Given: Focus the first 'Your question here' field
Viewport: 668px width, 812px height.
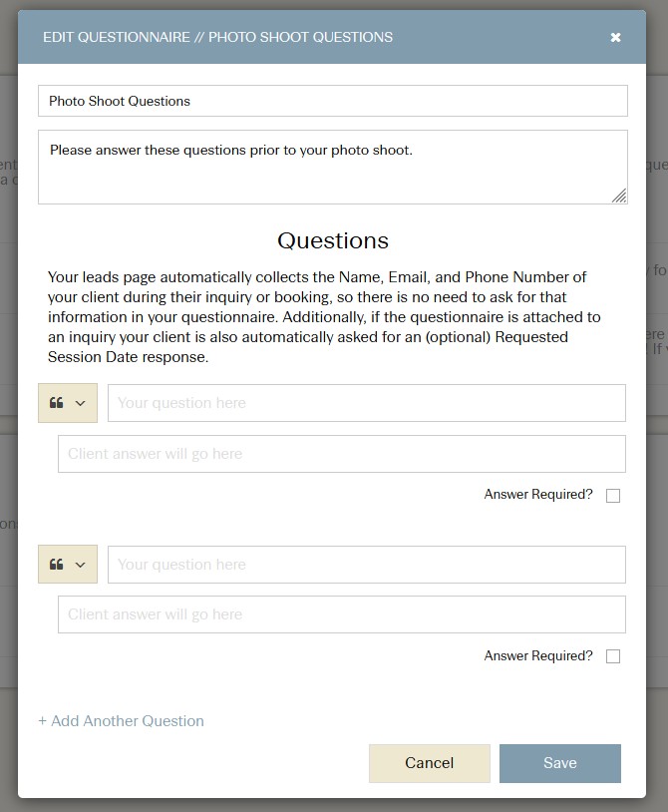Looking at the screenshot, I should (x=366, y=403).
